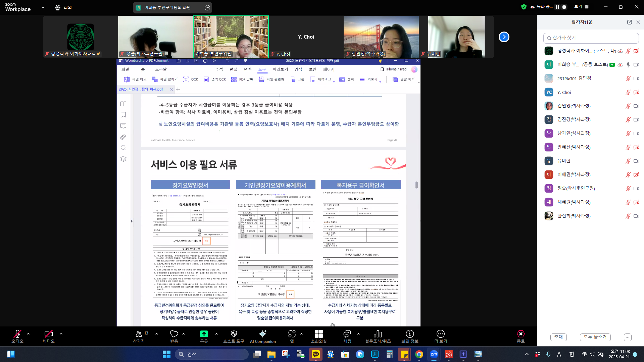Click the 파일 합치기 tool
644x362 pixels.
tap(164, 80)
